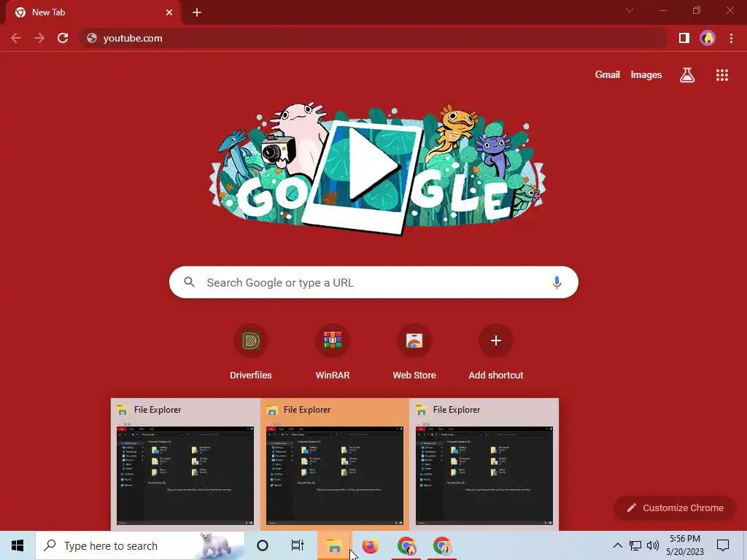Click the magnifier icon in Google search box

coord(190,282)
